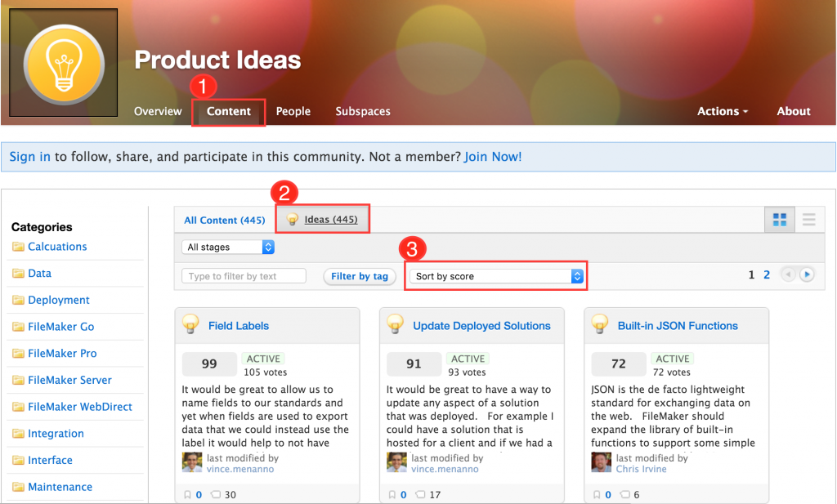Click the text filter input field

(x=243, y=275)
